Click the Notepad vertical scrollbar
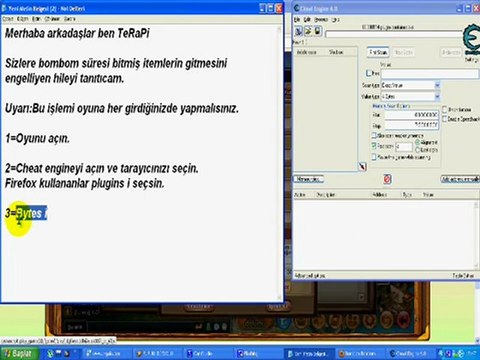This screenshot has width=480, height=360. (x=279, y=163)
